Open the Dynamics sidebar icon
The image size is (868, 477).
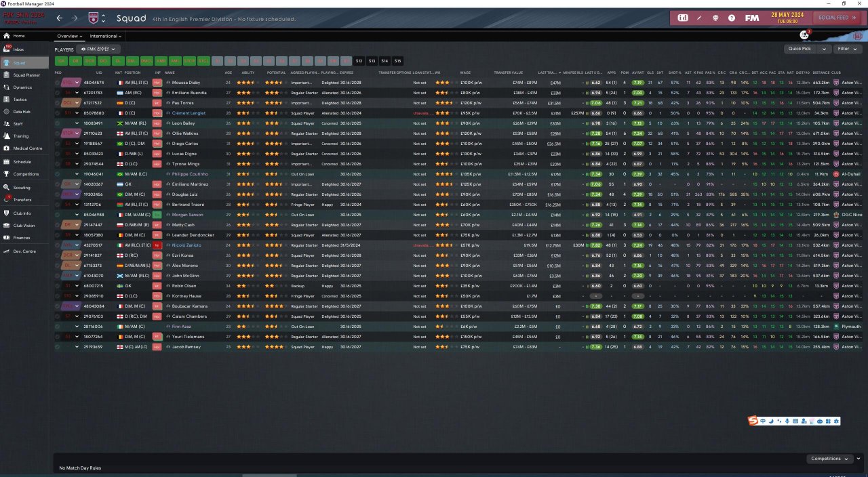(7, 87)
